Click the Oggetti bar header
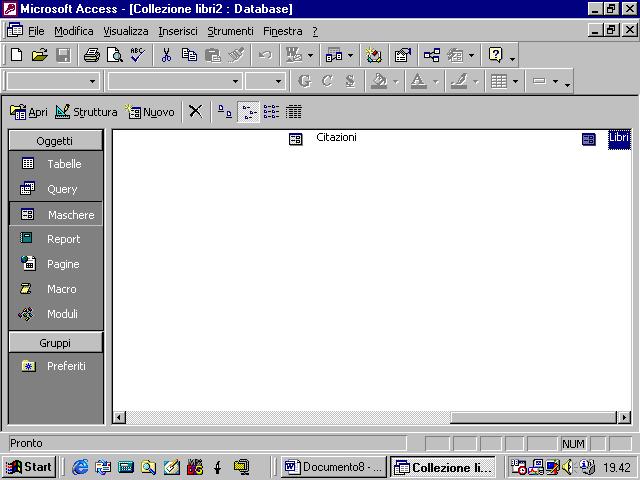 (x=56, y=141)
